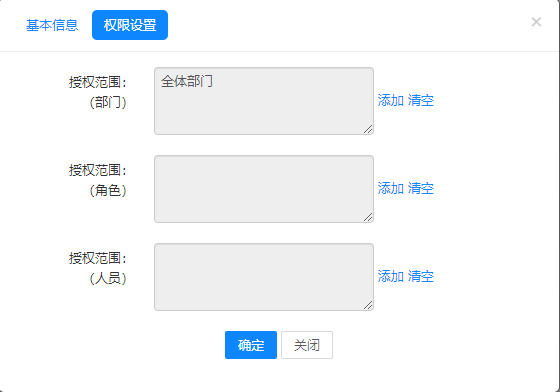Click 清空 for the 角色 authorization scope
Image resolution: width=560 pixels, height=392 pixels.
(421, 188)
